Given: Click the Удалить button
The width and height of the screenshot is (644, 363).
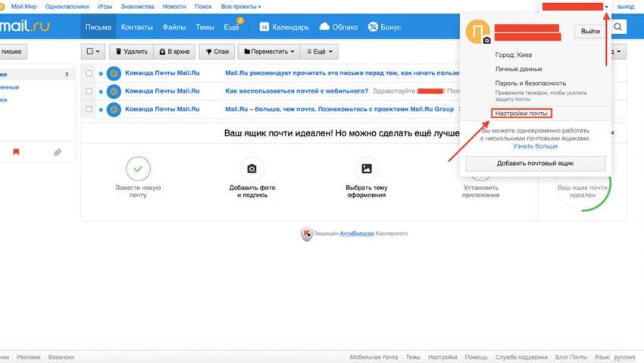Looking at the screenshot, I should pos(131,52).
